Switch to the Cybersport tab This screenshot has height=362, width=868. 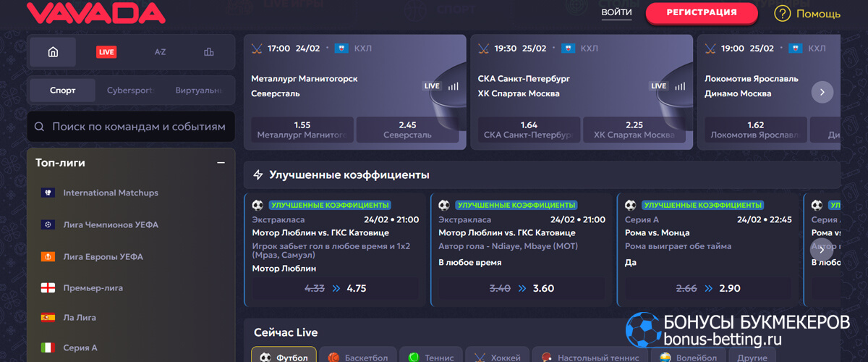pos(130,90)
